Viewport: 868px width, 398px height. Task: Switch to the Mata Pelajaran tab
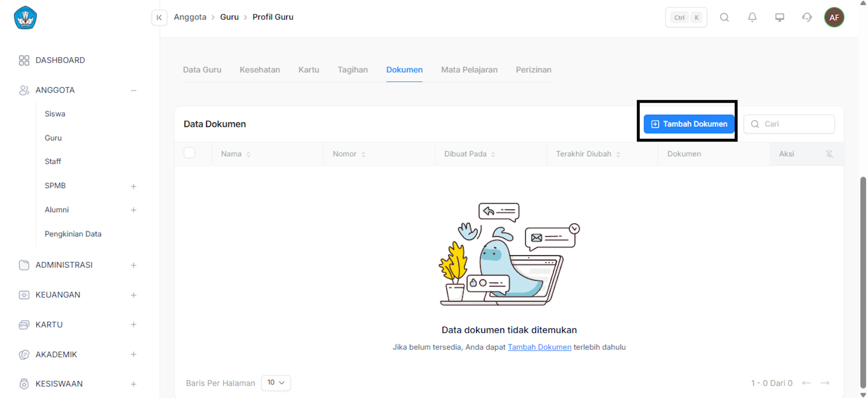pos(469,70)
